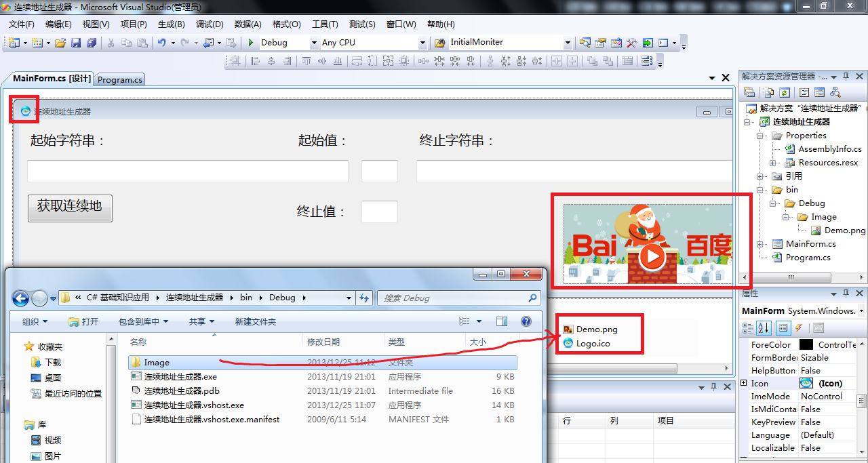Screen dimensions: 868x463
Task: Open the 调试(D) menu
Action: [210, 24]
